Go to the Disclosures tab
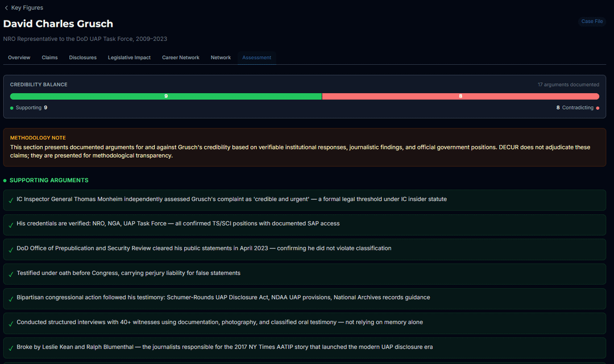 (x=82, y=57)
